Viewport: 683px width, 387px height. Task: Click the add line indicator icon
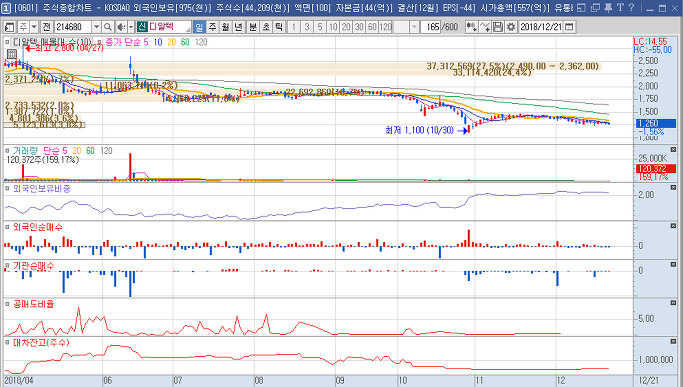(484, 27)
